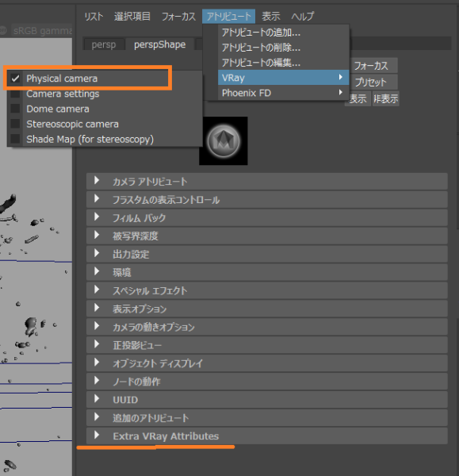Viewport: 459px width, 476px height.
Task: Expand Extra VRay Attributes section
Action: pyautogui.click(x=266, y=436)
